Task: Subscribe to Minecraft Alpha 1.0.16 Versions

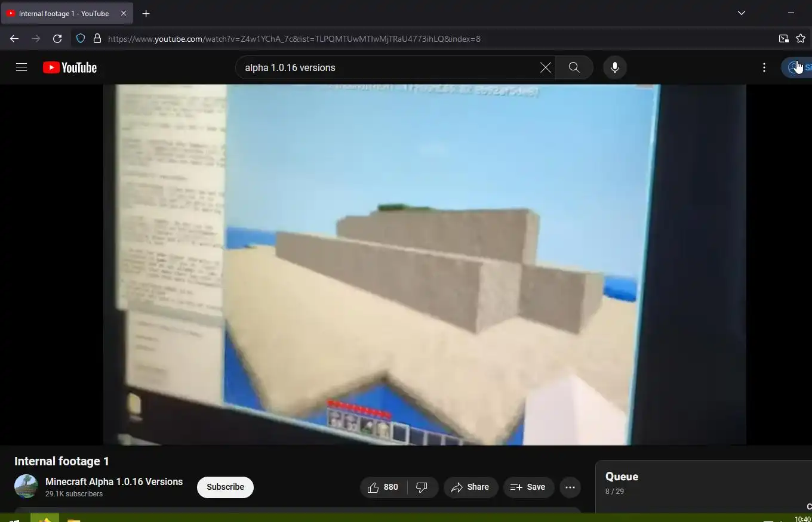Action: pos(225,487)
